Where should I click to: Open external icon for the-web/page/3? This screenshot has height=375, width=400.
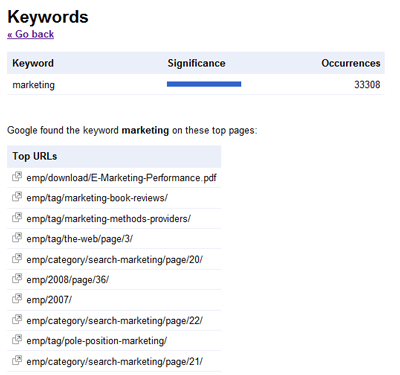click(17, 237)
